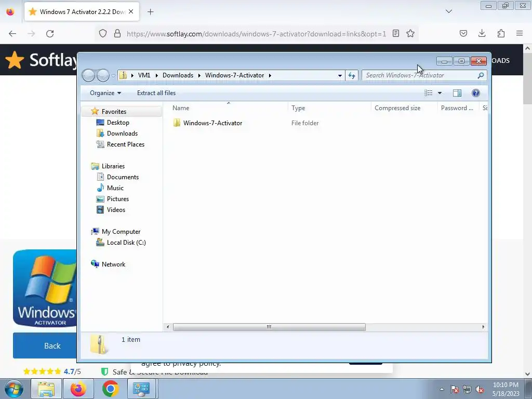Select Downloads in Explorer breadcrumb path
This screenshot has height=399, width=532.
178,75
